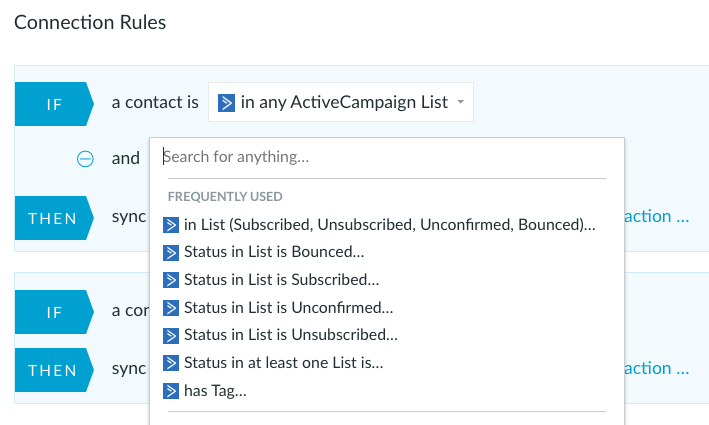Viewport: 709px width, 425px height.
Task: Remove the 'and' condition with minus circle
Action: pyautogui.click(x=85, y=159)
